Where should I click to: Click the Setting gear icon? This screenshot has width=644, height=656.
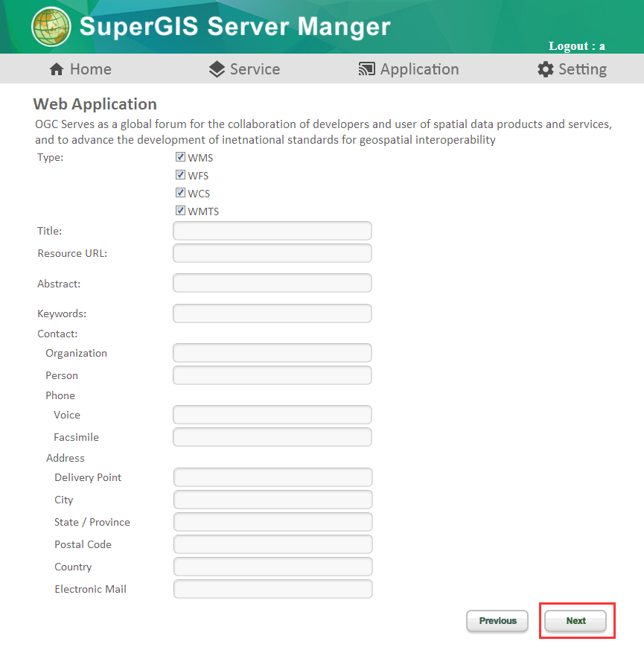545,69
